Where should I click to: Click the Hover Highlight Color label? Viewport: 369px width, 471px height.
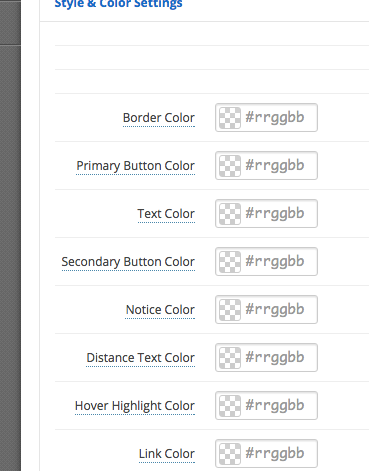[x=135, y=406]
